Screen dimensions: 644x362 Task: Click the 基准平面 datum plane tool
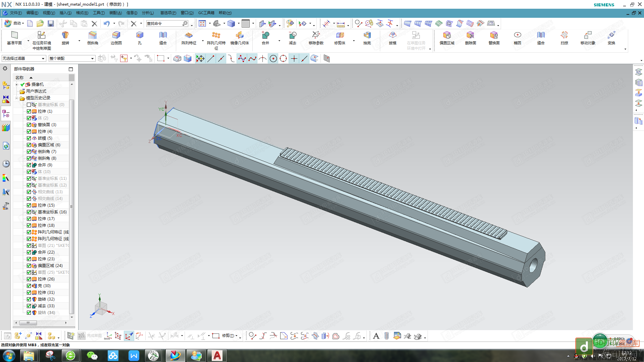pyautogui.click(x=14, y=38)
